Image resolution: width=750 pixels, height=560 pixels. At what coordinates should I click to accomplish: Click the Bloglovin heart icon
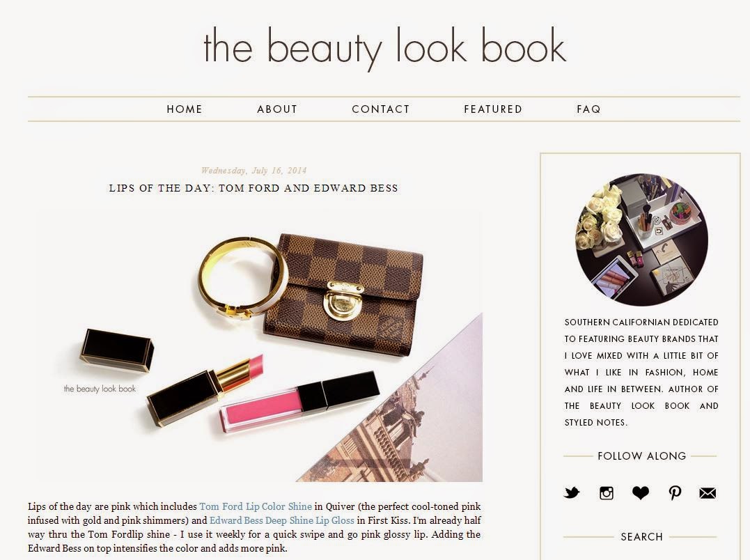click(x=641, y=492)
